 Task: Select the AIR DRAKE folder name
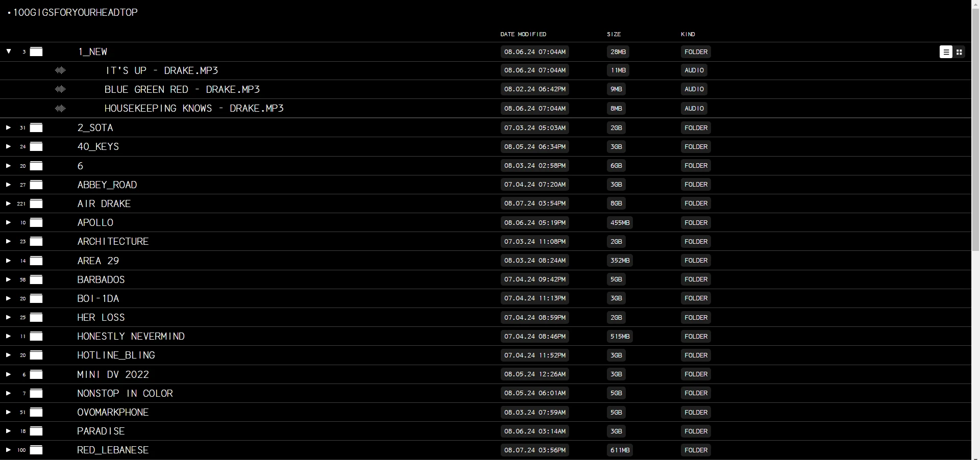[x=104, y=203]
